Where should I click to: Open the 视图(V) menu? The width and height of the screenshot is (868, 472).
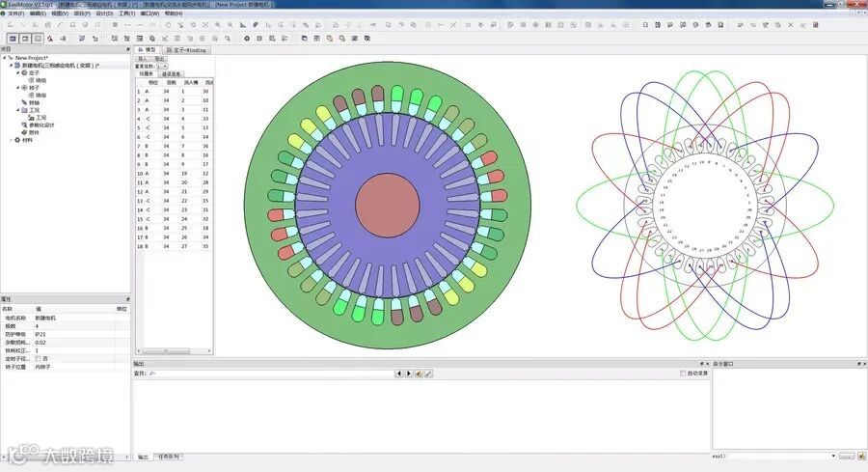click(x=60, y=14)
